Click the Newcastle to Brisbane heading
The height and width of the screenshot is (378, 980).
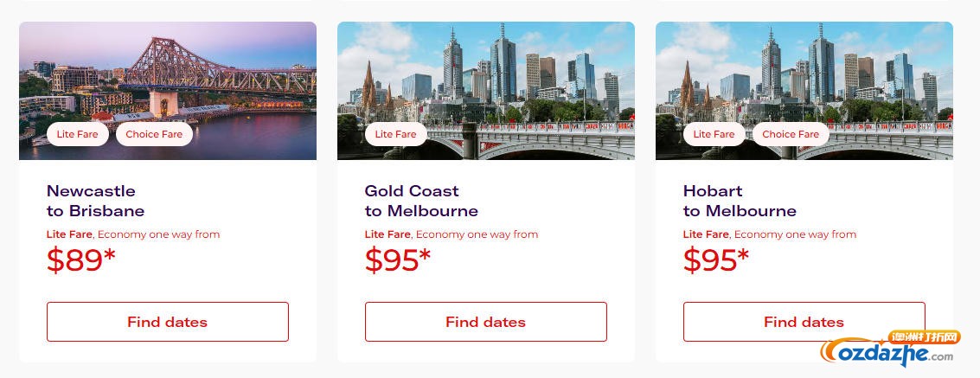tap(95, 201)
